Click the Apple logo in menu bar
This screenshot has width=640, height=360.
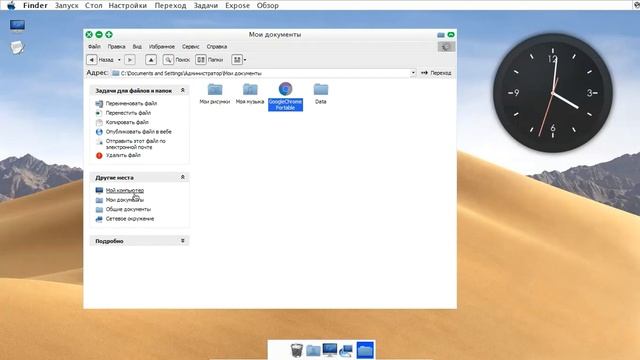(x=11, y=5)
